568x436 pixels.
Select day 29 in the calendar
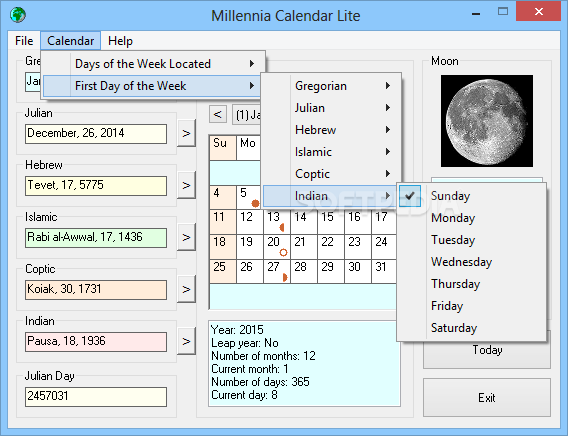[x=330, y=272]
